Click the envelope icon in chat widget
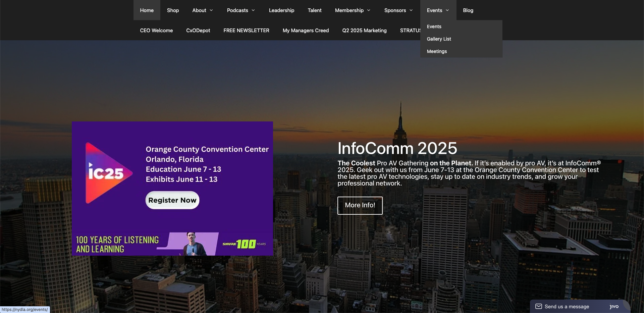Viewport: 644px width, 313px height. [x=538, y=306]
